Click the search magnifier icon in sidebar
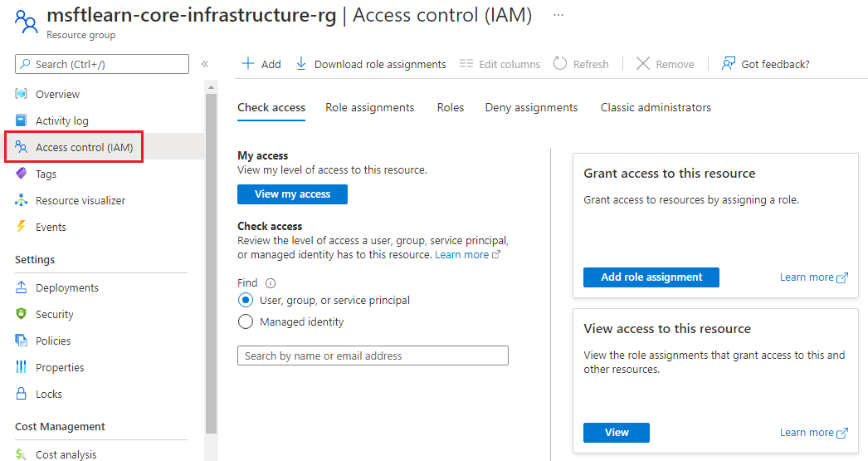Image resolution: width=868 pixels, height=461 pixels. pyautogui.click(x=26, y=64)
